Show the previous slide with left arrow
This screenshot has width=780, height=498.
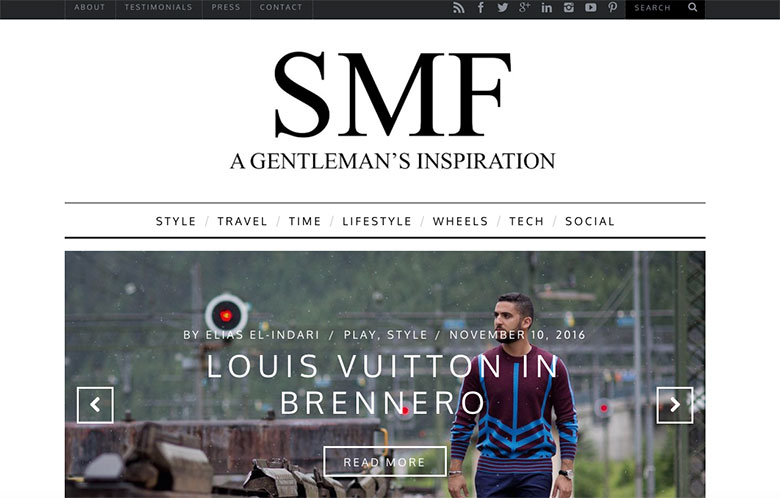click(x=96, y=405)
